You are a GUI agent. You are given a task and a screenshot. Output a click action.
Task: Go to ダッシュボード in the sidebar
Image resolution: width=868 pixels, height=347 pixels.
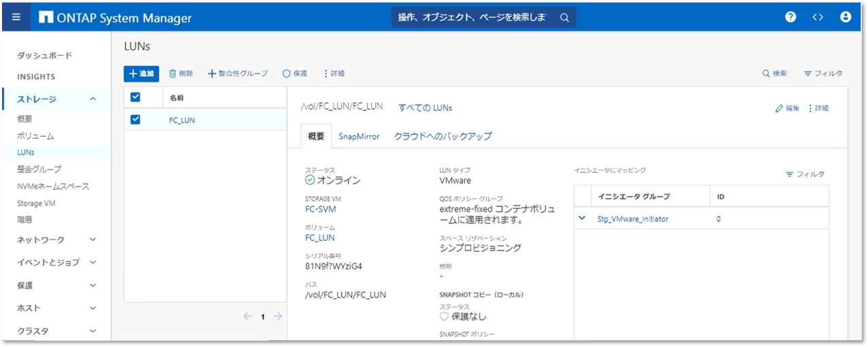44,55
